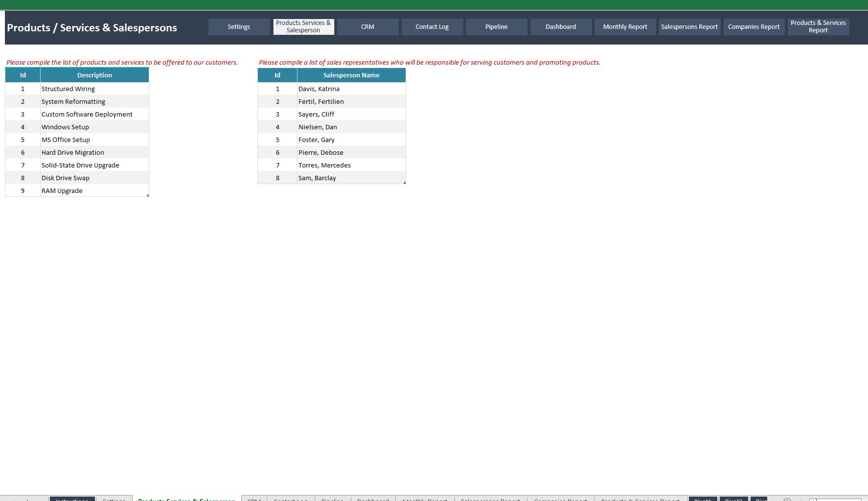Select the Description column header
Image resolution: width=868 pixels, height=501 pixels.
pyautogui.click(x=94, y=75)
